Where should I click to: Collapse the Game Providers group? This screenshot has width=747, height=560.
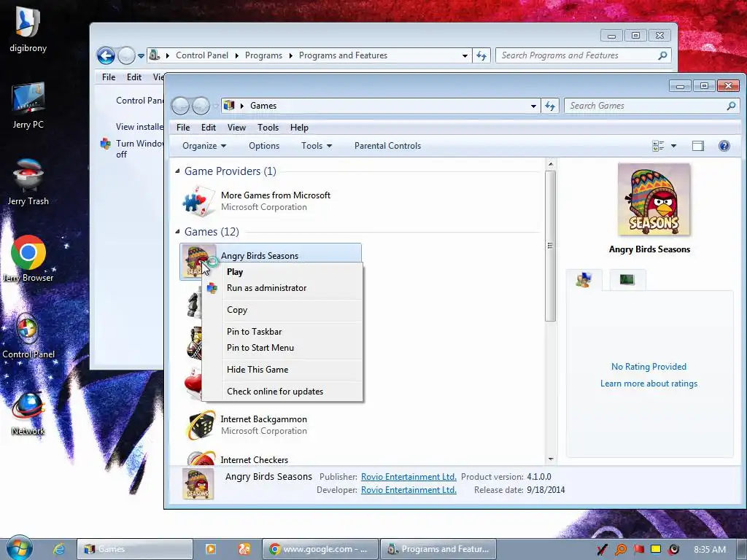coord(177,171)
